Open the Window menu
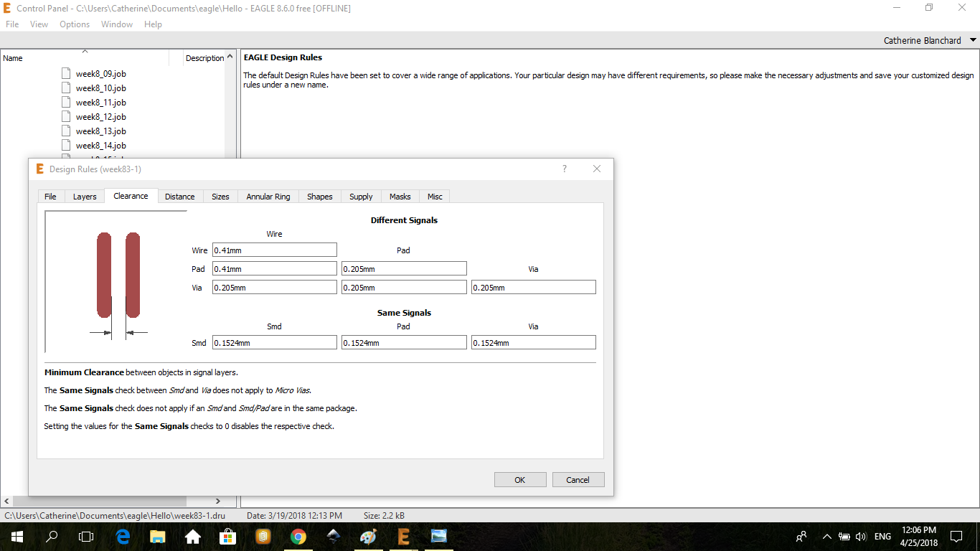This screenshot has width=980, height=551. [117, 24]
